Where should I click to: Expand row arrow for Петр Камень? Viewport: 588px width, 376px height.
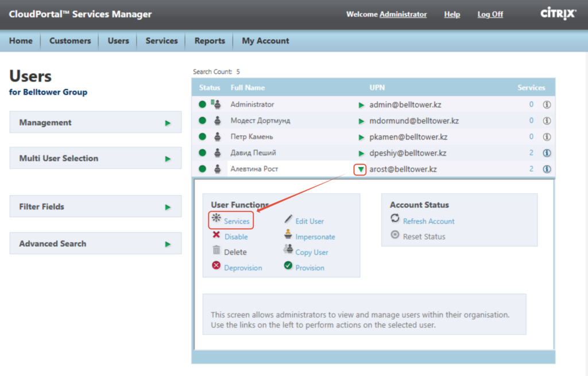coord(361,137)
